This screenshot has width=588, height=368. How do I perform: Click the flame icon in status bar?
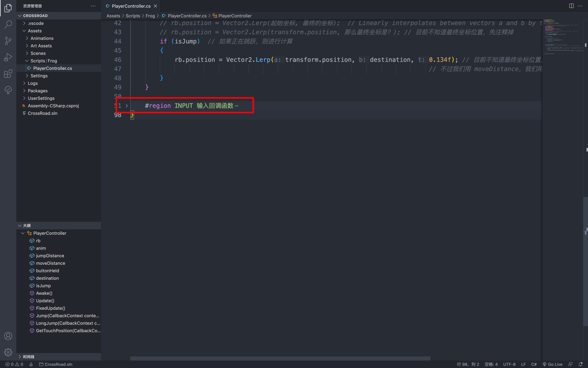point(31,364)
